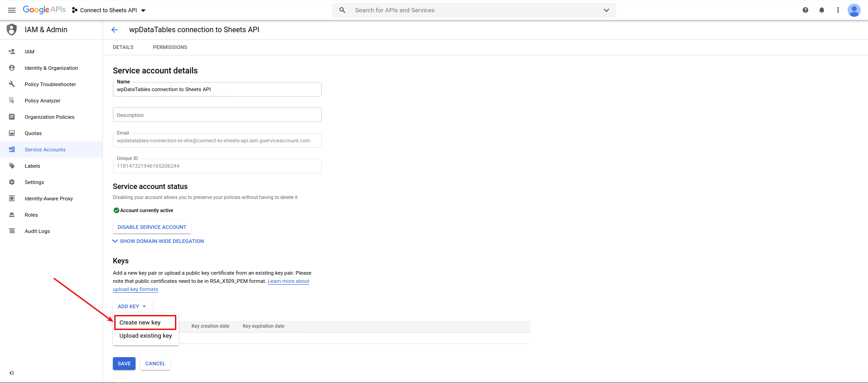Image resolution: width=868 pixels, height=383 pixels.
Task: Click the Account currently active checkmark icon
Action: click(x=116, y=210)
